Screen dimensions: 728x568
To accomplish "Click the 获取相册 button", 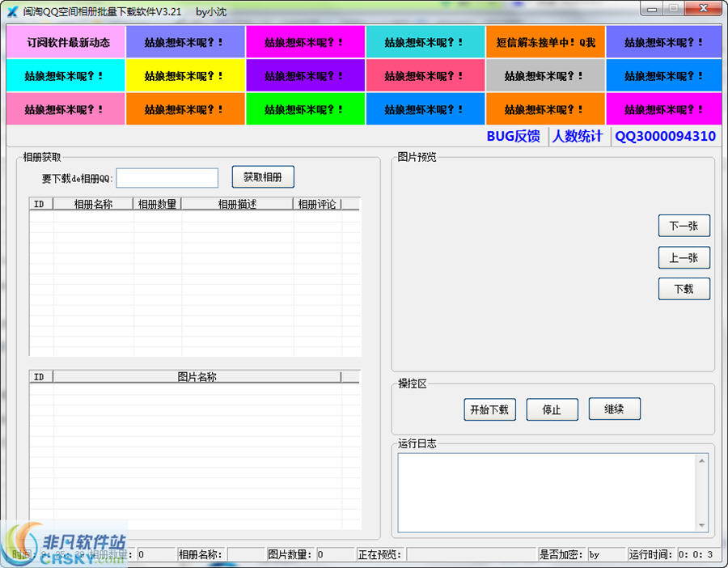I will coord(263,177).
